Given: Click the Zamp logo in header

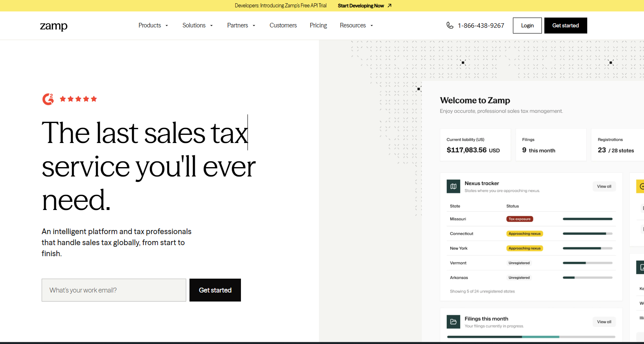Looking at the screenshot, I should [53, 26].
